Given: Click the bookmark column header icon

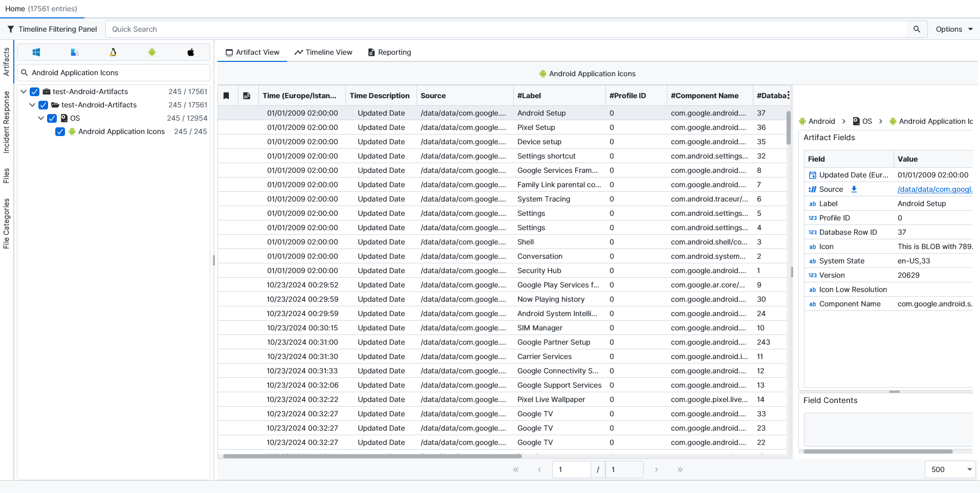Looking at the screenshot, I should tap(226, 96).
